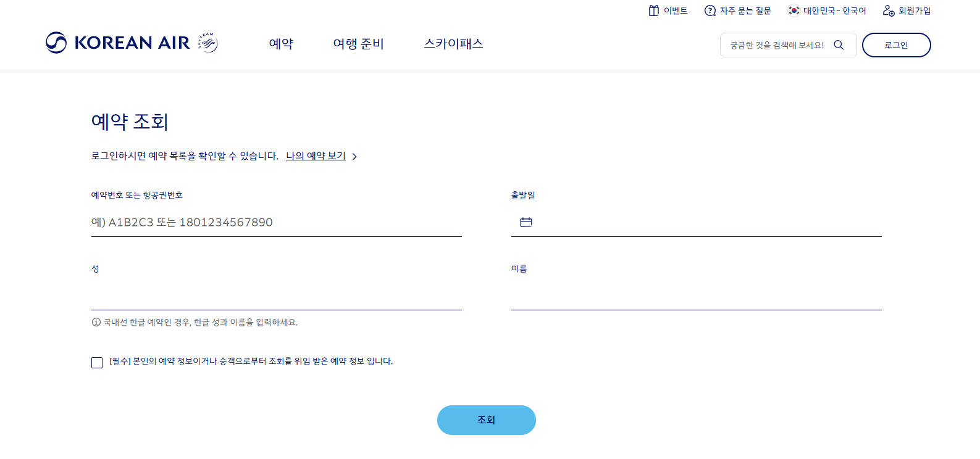
Task: Click the 회원가입 person icon
Action: pos(889,10)
